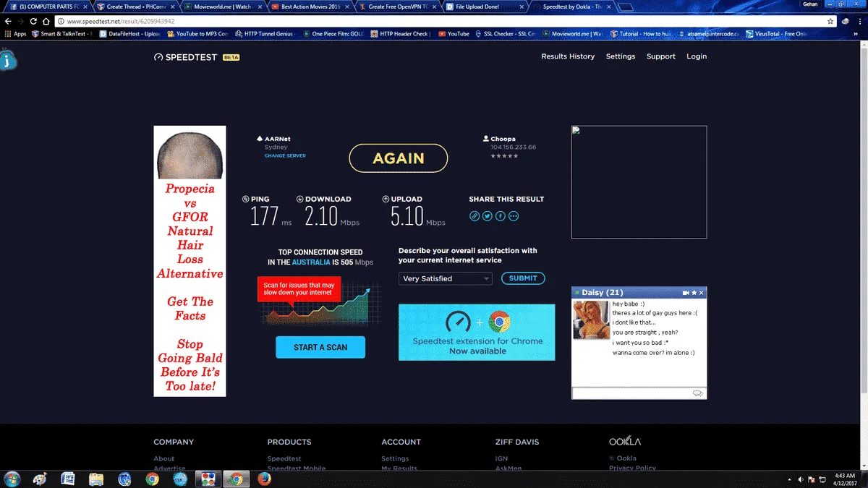The image size is (868, 488).
Task: Open Apps shortcut in bookmarks bar
Action: (15, 33)
